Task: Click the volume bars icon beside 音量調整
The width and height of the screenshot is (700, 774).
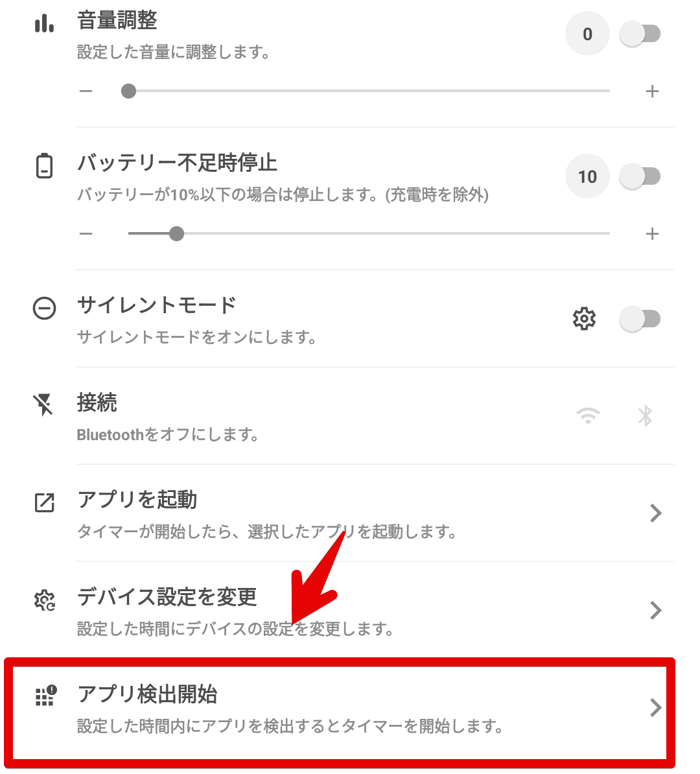Action: [x=45, y=23]
